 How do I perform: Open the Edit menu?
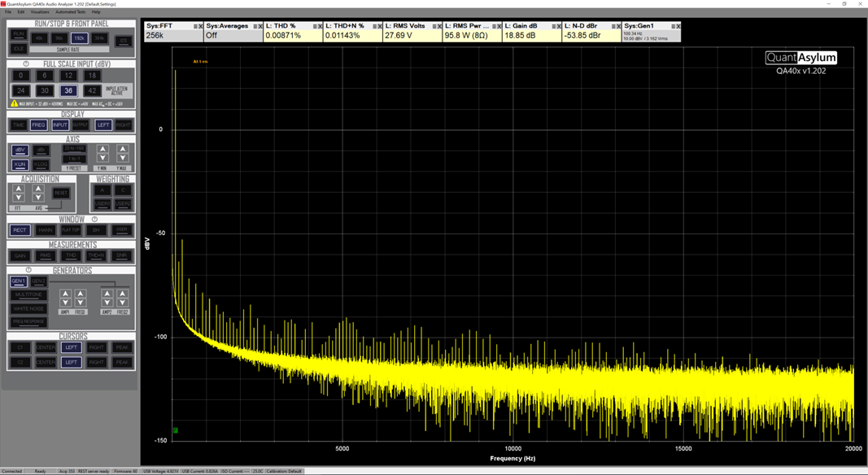pos(21,11)
